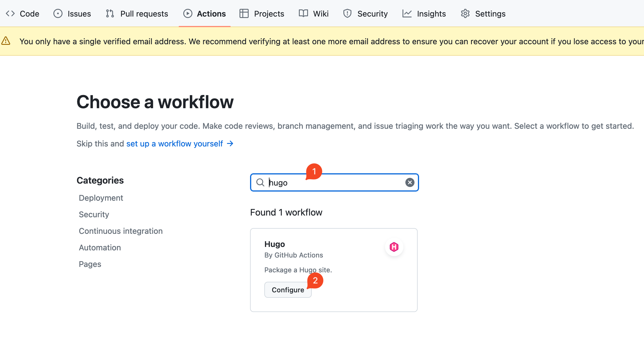The height and width of the screenshot is (338, 644).
Task: Switch to Pull requests tab
Action: pos(137,14)
